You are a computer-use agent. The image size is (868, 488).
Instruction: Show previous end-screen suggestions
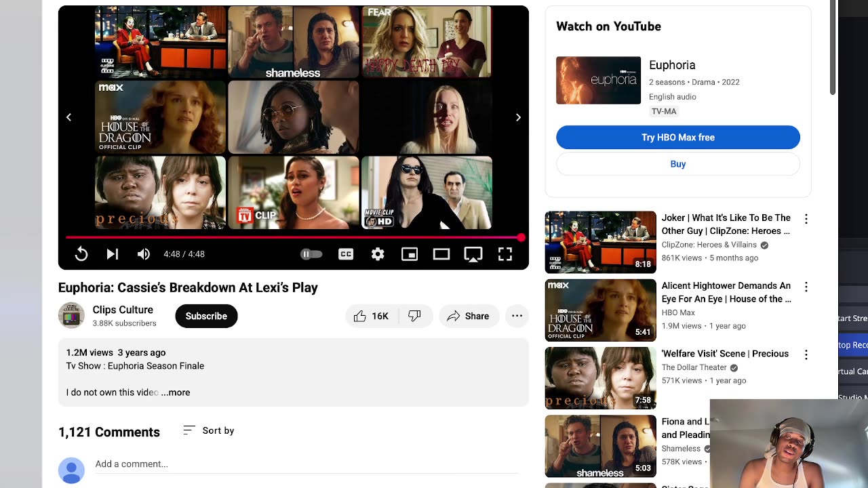68,117
